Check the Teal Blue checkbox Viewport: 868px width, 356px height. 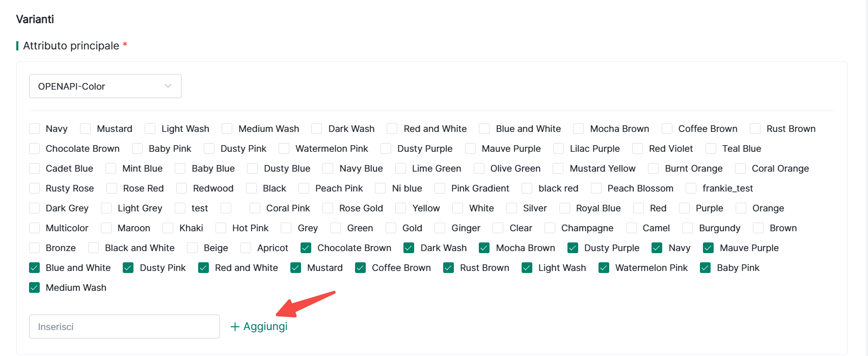click(711, 149)
